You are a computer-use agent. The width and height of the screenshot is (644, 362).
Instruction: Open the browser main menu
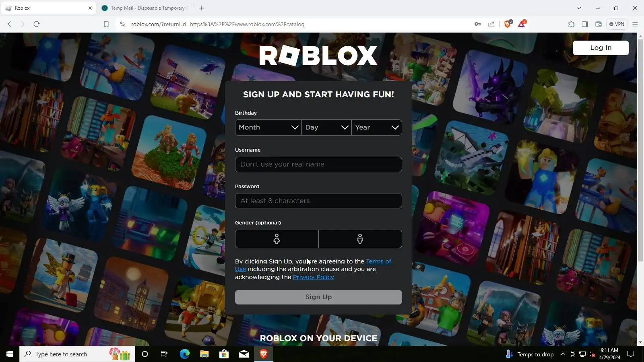coord(635,24)
